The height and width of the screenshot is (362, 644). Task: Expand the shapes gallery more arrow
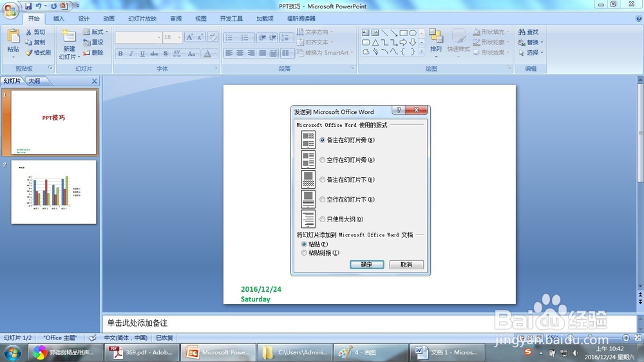[x=421, y=52]
